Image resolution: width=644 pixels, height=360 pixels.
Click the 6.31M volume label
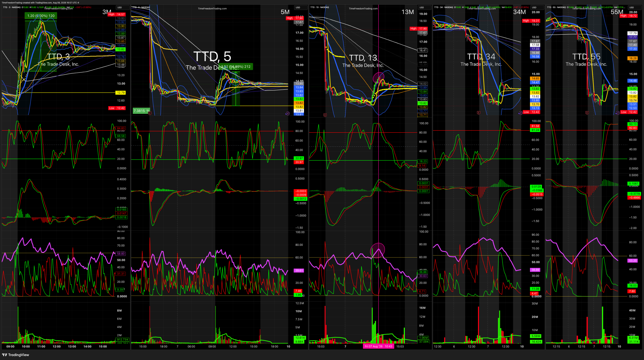tap(633, 338)
